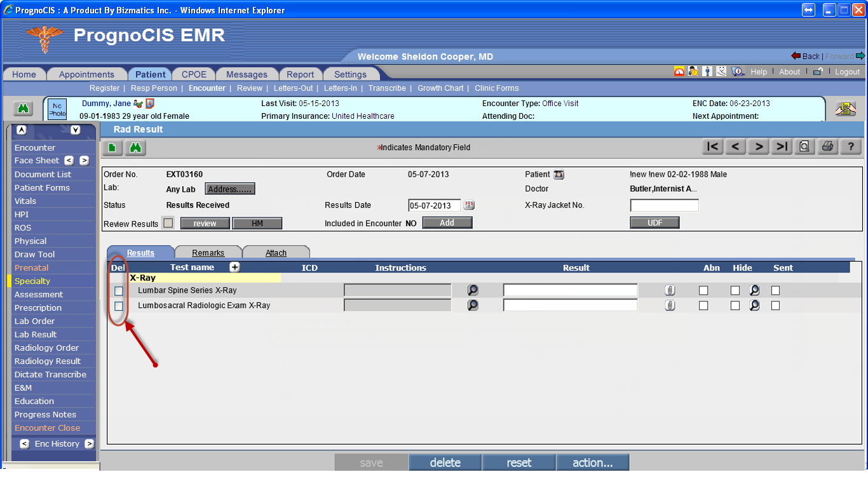
Task: Click the UDF button
Action: (654, 222)
